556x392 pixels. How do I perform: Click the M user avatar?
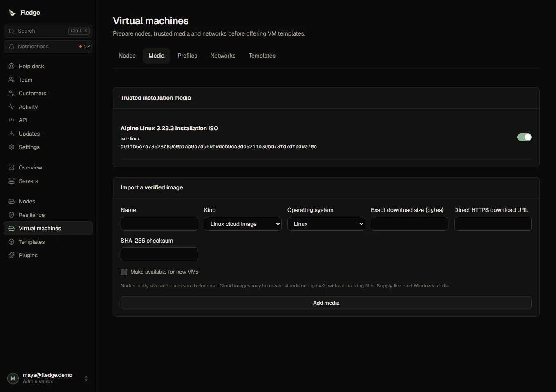(x=13, y=379)
